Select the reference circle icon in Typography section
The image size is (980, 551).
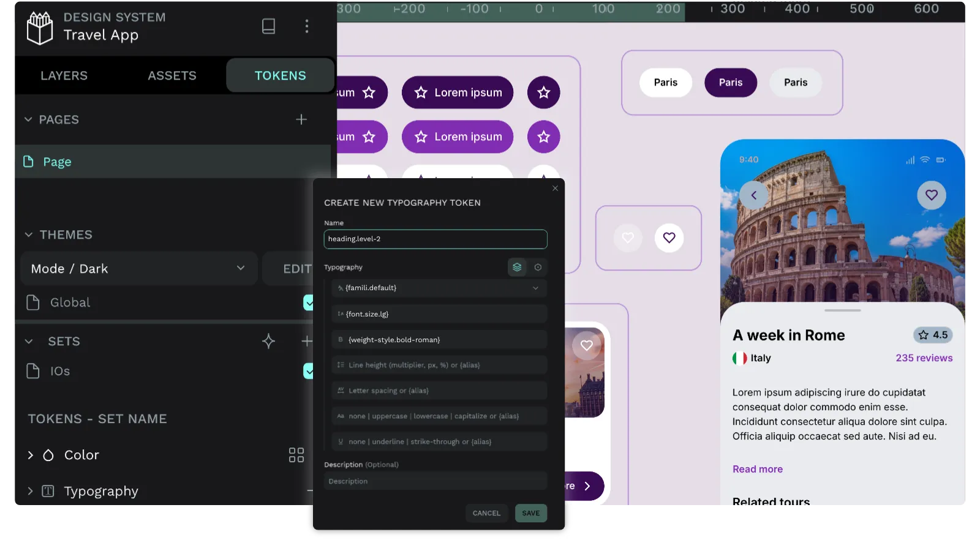click(x=538, y=267)
